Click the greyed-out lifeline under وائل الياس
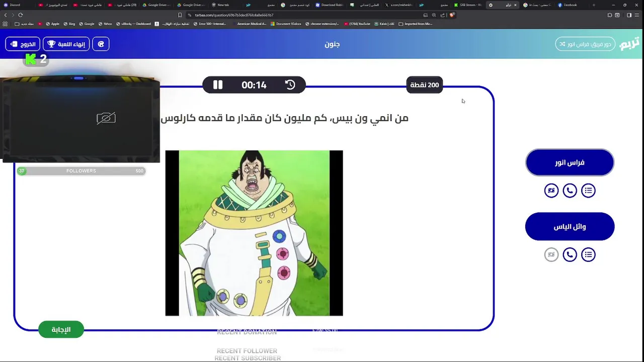The image size is (644, 362). [x=551, y=255]
